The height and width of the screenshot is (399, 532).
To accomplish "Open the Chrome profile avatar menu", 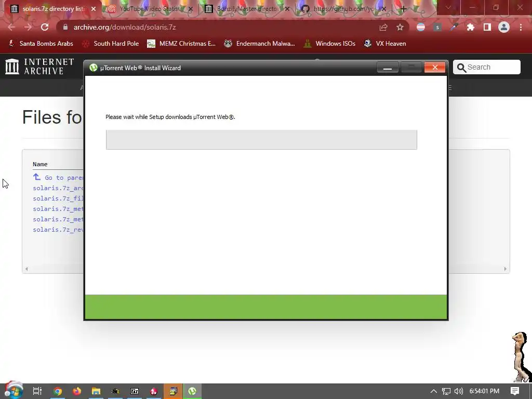I will point(504,27).
